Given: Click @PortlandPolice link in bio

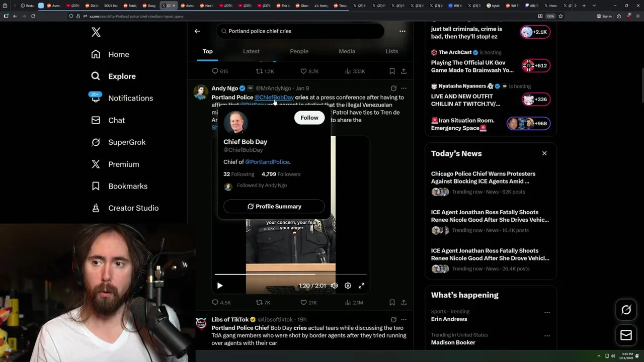Looking at the screenshot, I should pyautogui.click(x=267, y=162).
